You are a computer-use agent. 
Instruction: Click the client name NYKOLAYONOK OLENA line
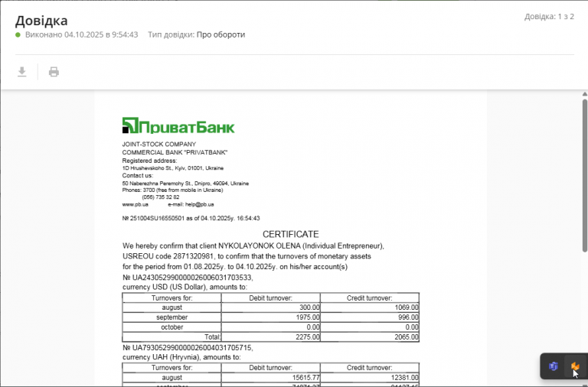point(253,246)
